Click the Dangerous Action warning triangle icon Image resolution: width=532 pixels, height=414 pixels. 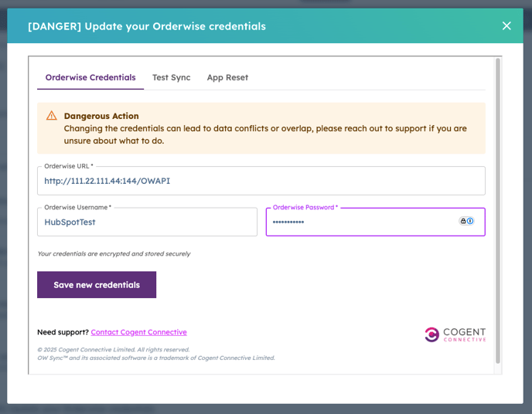point(52,116)
